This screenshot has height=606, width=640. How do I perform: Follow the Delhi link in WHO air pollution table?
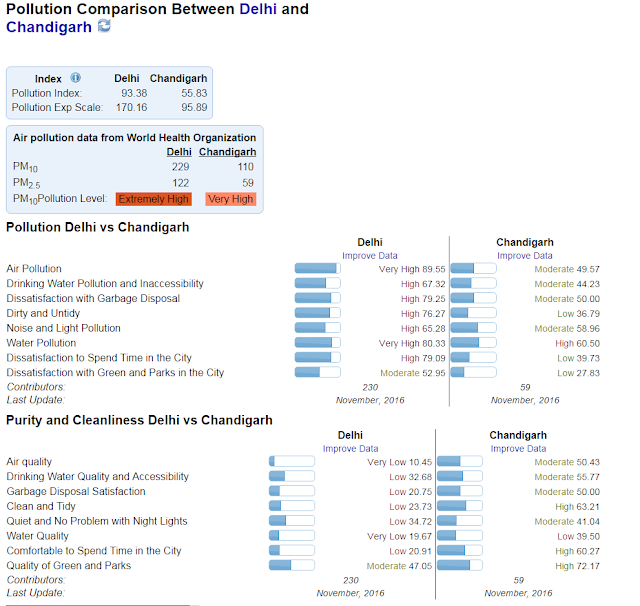pyautogui.click(x=179, y=152)
